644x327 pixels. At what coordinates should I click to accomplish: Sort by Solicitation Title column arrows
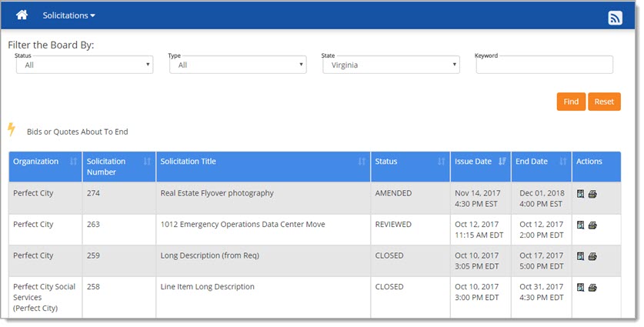coord(362,161)
